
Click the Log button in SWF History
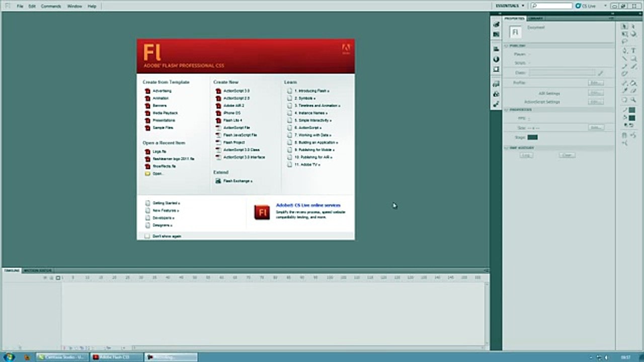pyautogui.click(x=526, y=155)
